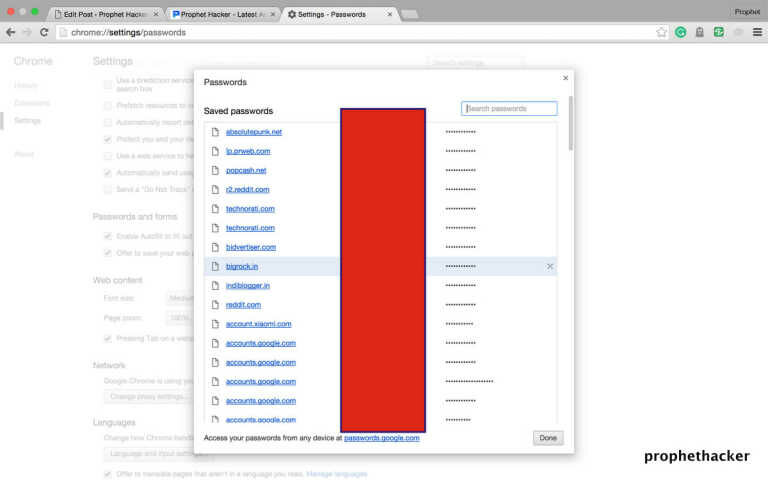Viewport: 768px width, 480px height.
Task: Select the masked password for bigrock.in
Action: coord(460,266)
